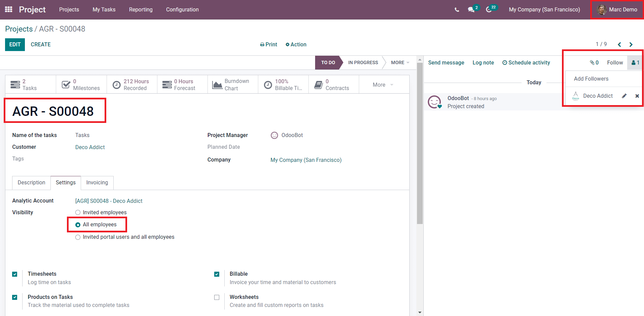Image resolution: width=644 pixels, height=316 pixels.
Task: Set stage to TO DO
Action: pos(328,62)
